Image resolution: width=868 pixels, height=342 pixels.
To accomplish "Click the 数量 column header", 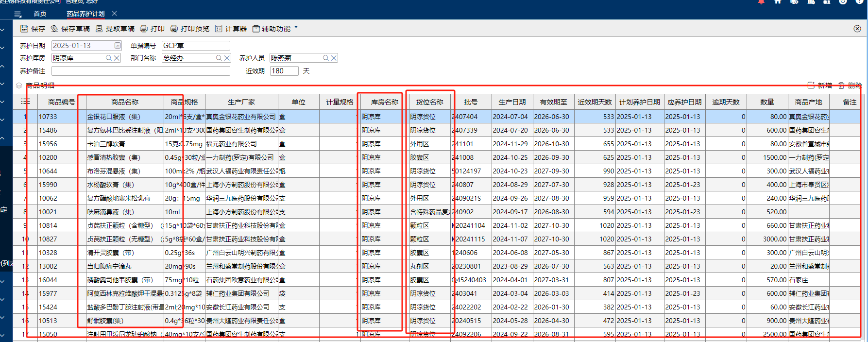I will pyautogui.click(x=767, y=102).
